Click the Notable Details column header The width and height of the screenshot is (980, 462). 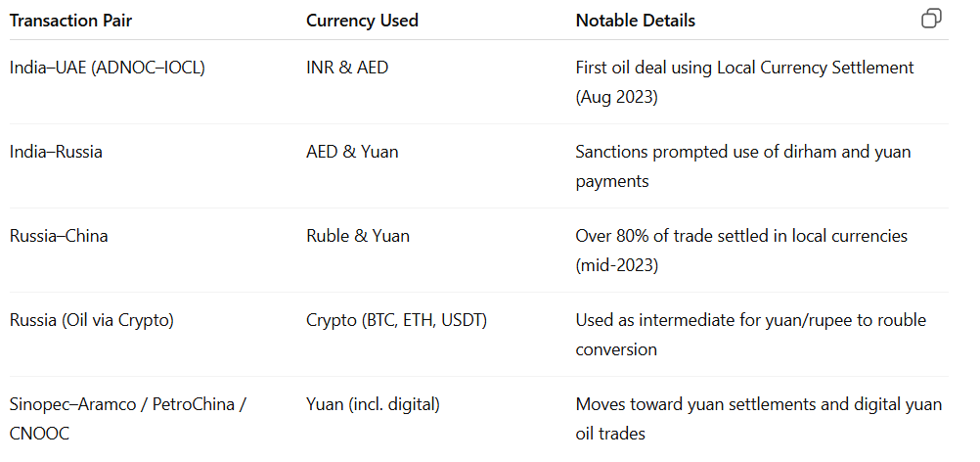coord(636,21)
